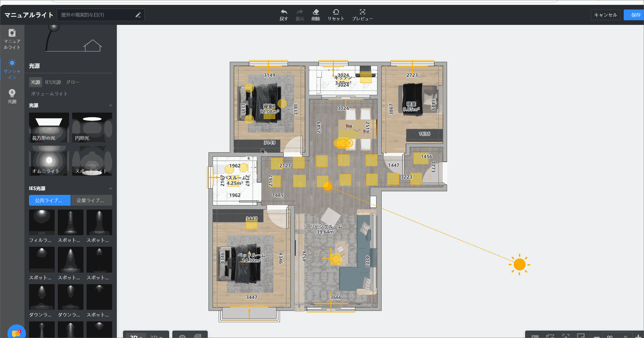Click the 1636 dimension label
Image resolution: width=644 pixels, height=338 pixels.
coord(424,134)
